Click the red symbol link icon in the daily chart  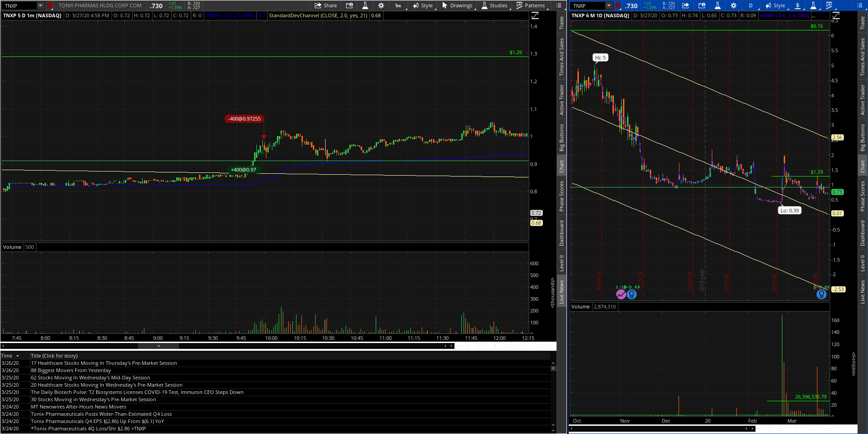618,5
